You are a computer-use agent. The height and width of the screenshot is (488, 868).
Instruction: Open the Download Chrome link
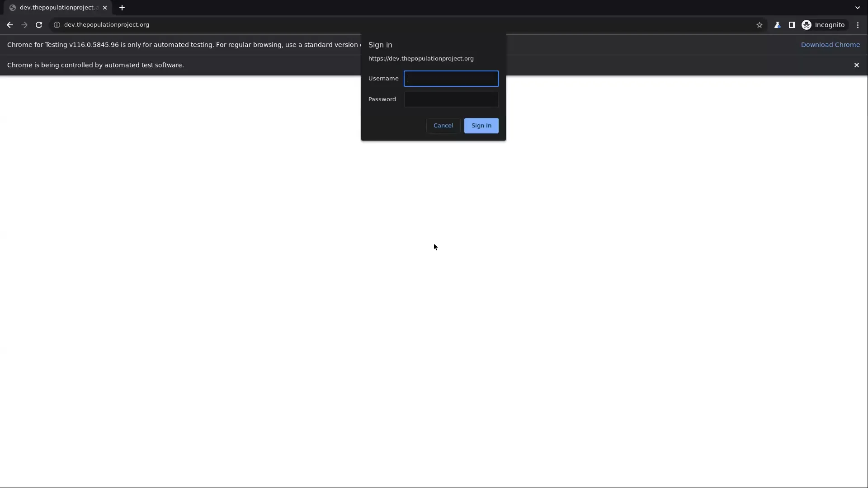831,45
